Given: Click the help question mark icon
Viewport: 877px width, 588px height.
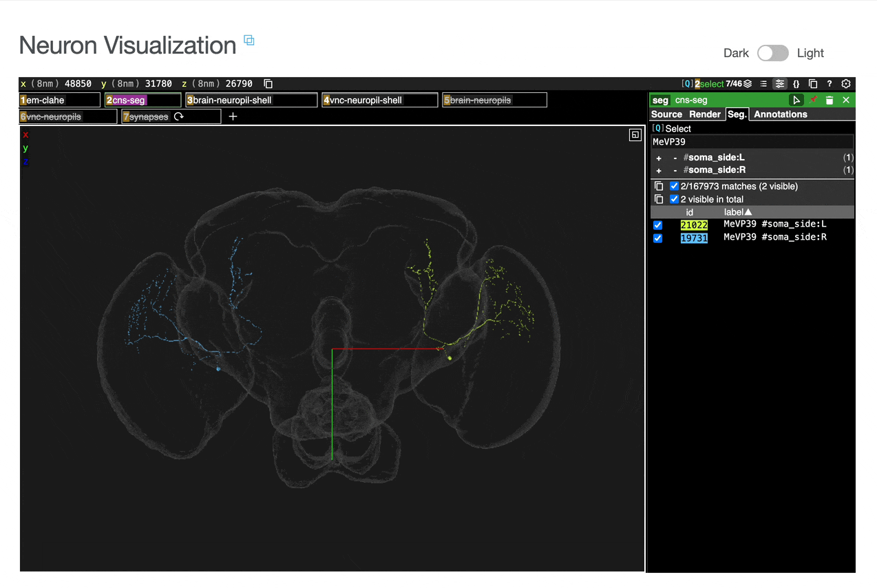Looking at the screenshot, I should [x=830, y=83].
